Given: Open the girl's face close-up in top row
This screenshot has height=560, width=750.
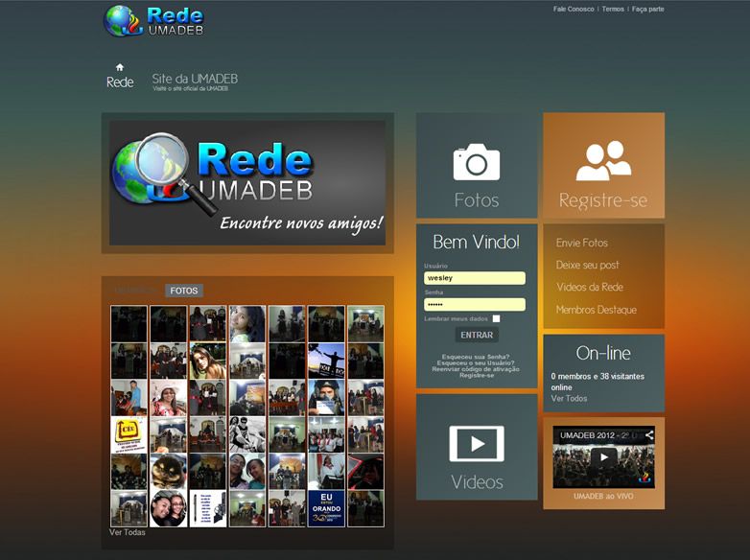Looking at the screenshot, I should [x=247, y=324].
